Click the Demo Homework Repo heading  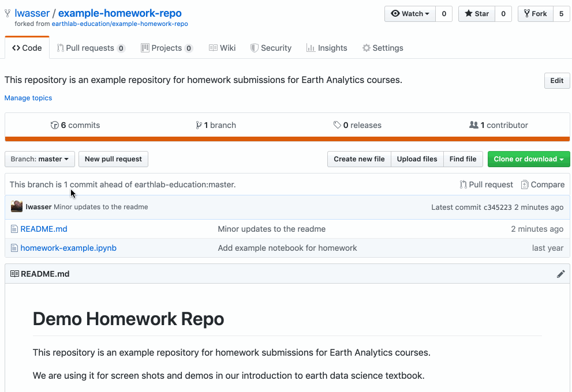point(128,319)
